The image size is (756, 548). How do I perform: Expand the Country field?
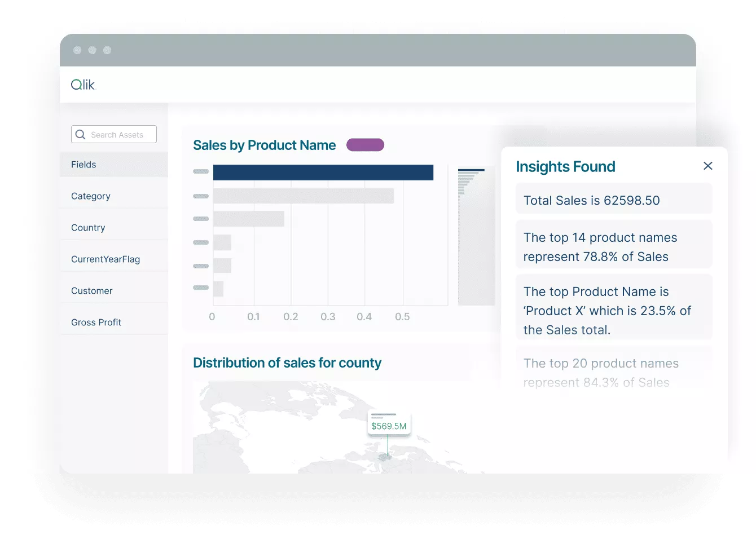coord(88,227)
